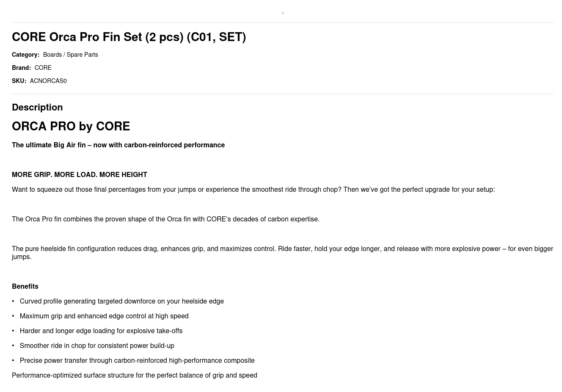Click the Curved profile downforce bullet
The height and width of the screenshot is (392, 562).
tap(121, 301)
